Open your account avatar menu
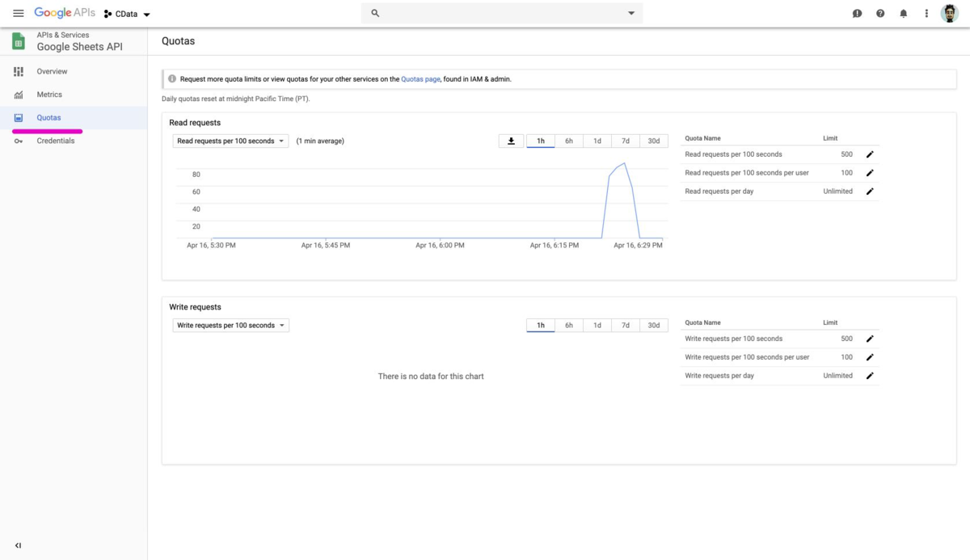 click(949, 13)
